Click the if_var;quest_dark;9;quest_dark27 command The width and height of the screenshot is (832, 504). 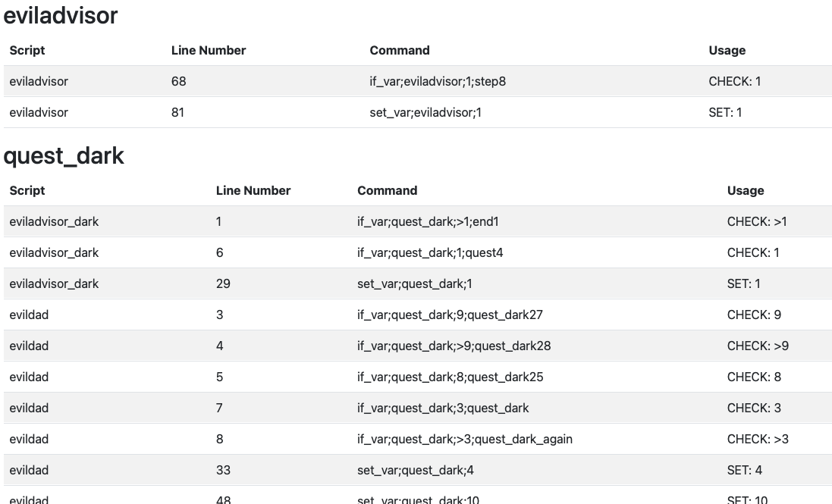click(x=450, y=315)
